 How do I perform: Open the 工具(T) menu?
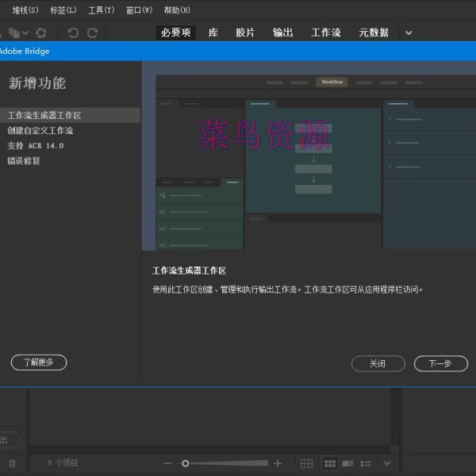click(x=101, y=10)
